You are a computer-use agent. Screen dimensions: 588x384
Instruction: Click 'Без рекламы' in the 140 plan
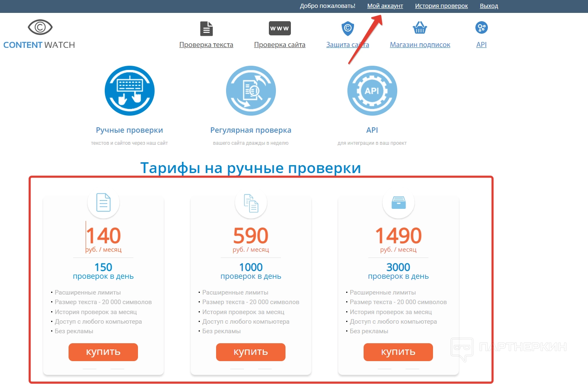[74, 331]
